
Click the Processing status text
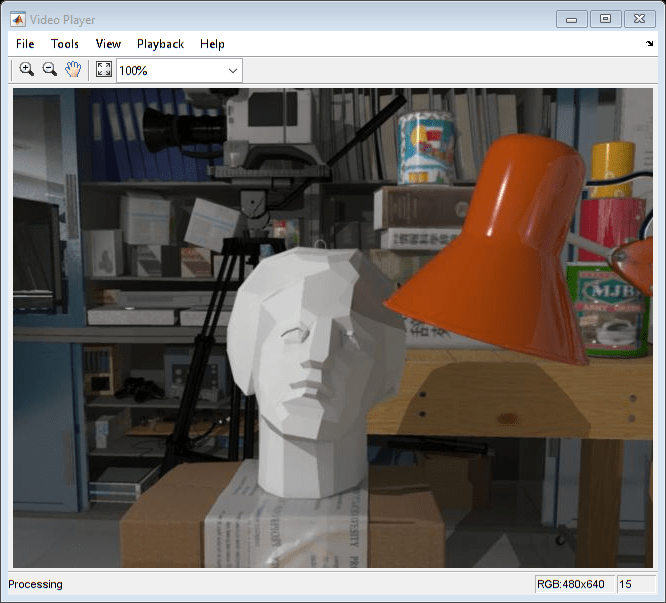pos(35,584)
